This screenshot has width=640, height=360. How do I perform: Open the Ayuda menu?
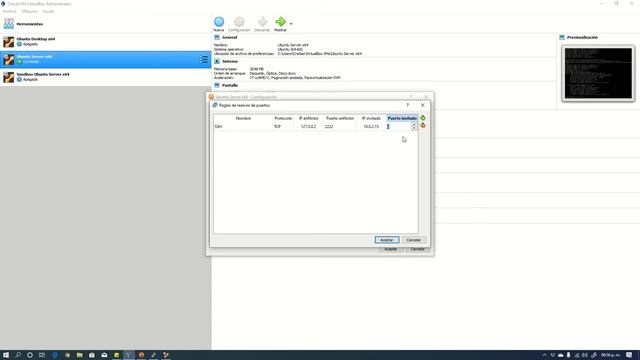click(x=48, y=11)
